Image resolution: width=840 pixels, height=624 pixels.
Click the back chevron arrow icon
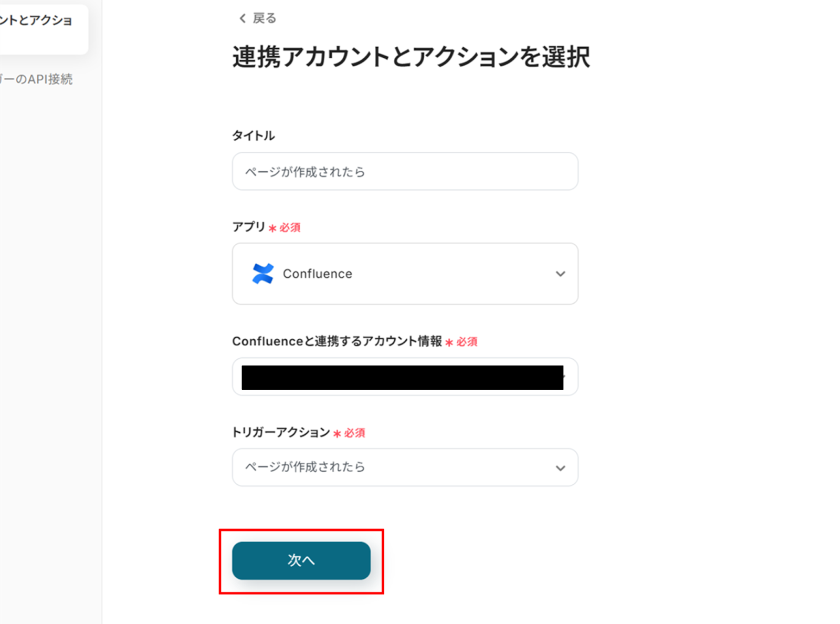(x=242, y=18)
